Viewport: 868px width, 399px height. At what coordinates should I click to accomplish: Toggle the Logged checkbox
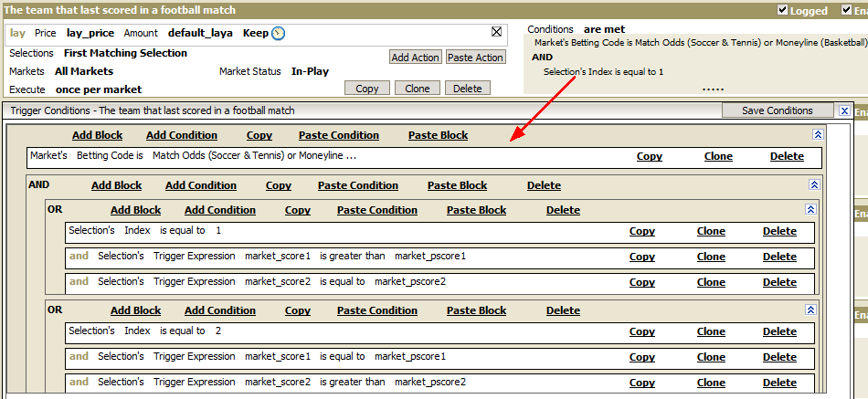(x=782, y=10)
